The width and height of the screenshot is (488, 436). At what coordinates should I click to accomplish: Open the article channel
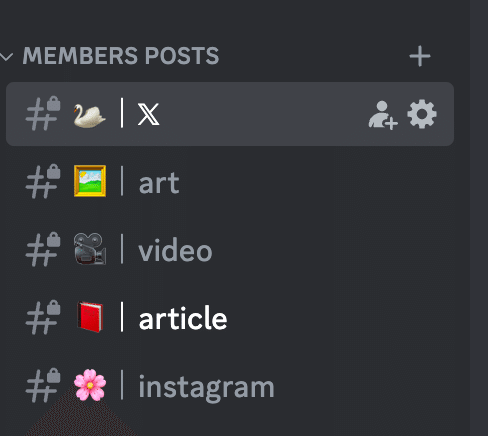coord(230,318)
